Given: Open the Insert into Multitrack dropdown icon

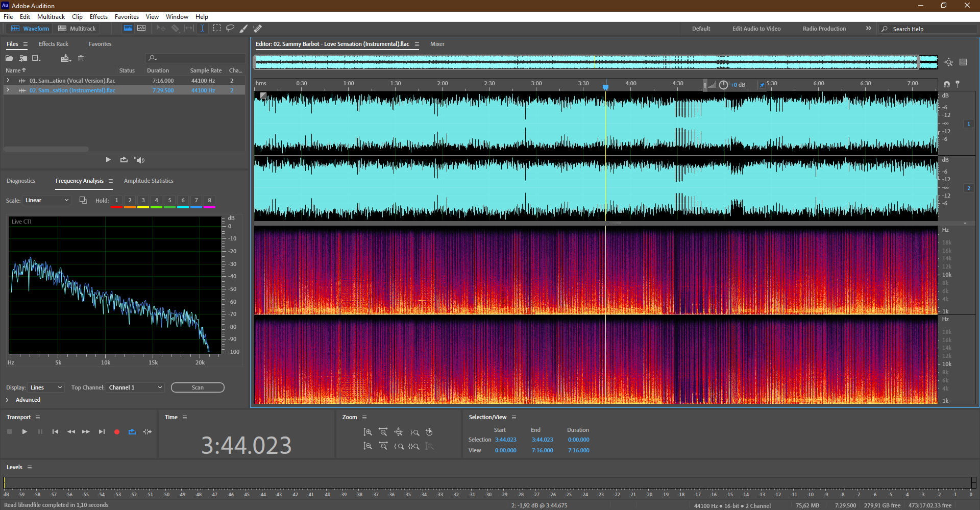Looking at the screenshot, I should click(x=65, y=58).
